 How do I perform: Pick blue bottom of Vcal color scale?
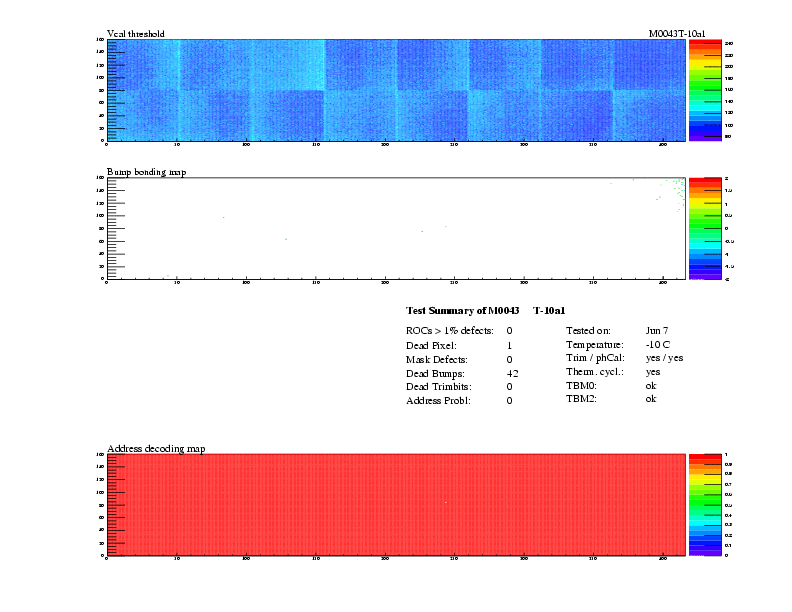[705, 136]
